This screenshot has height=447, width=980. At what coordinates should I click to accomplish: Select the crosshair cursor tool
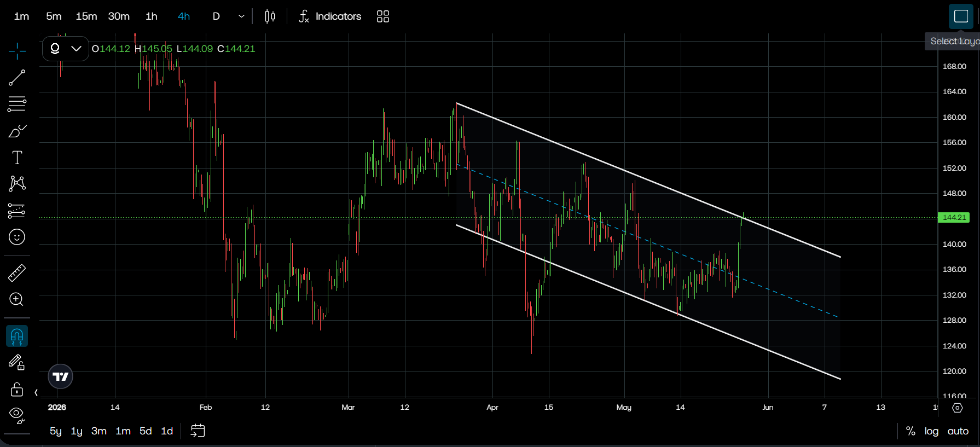[17, 51]
